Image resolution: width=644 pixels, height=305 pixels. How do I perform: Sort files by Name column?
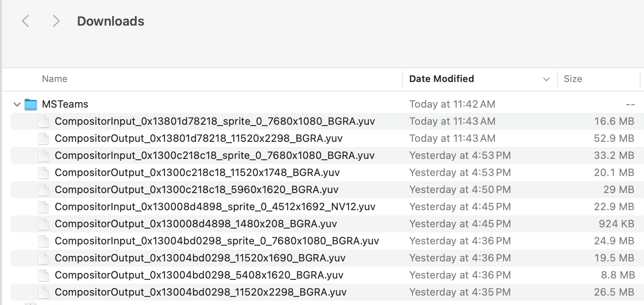pyautogui.click(x=55, y=79)
